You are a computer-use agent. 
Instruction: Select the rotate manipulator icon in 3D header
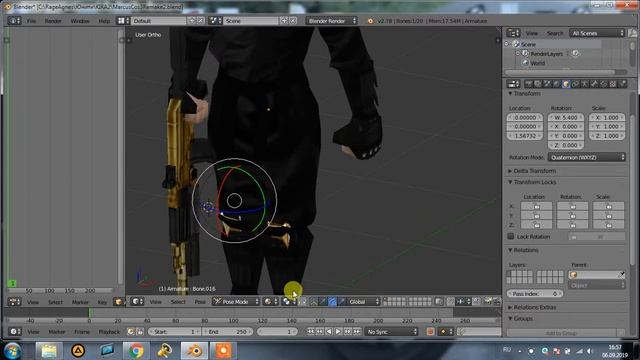[333, 302]
